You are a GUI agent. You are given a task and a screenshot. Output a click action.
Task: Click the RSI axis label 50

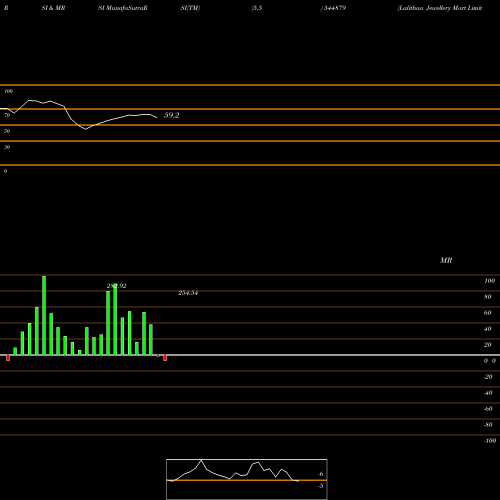click(x=7, y=131)
